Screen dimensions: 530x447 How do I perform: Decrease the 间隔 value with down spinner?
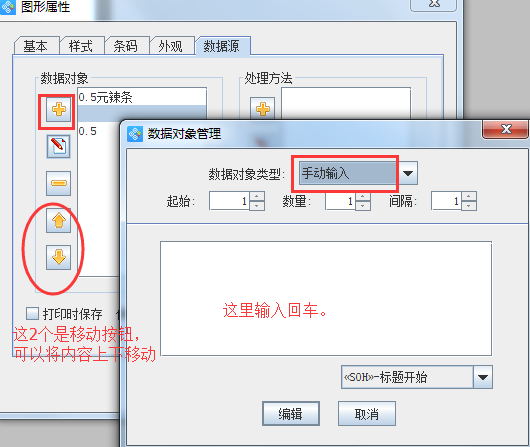click(469, 206)
